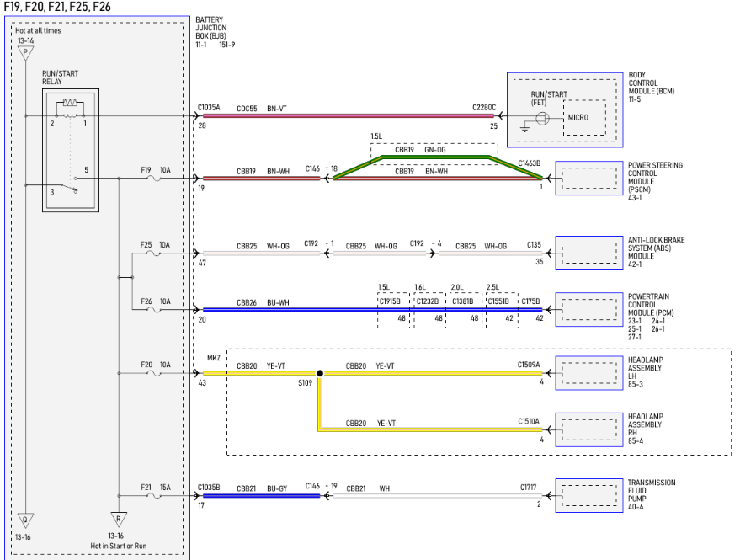The width and height of the screenshot is (740, 560).
Task: Click the F20 10A fuse symbol
Action: pyautogui.click(x=154, y=374)
